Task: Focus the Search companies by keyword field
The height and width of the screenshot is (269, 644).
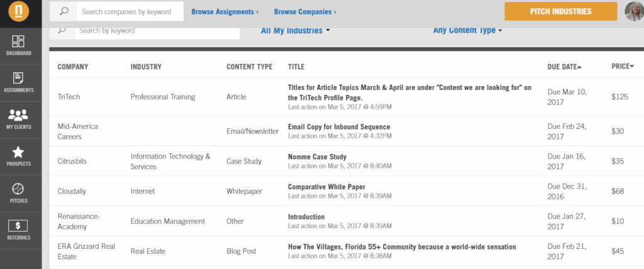Action: tap(130, 11)
